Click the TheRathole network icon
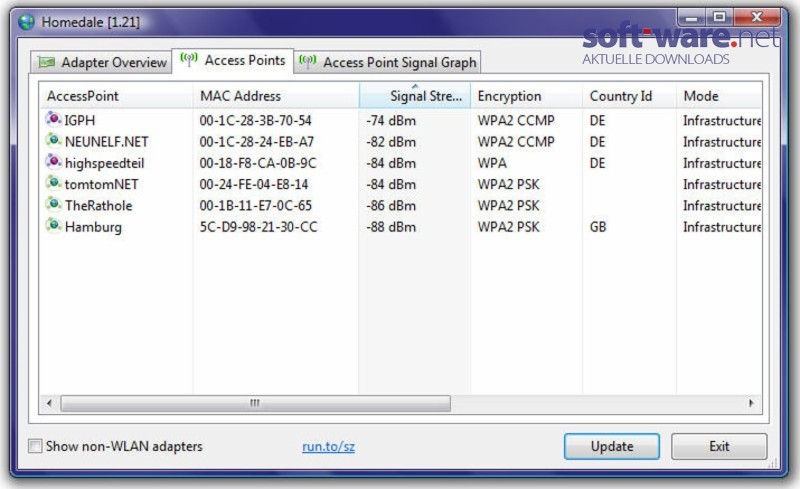800x489 pixels. 53,204
